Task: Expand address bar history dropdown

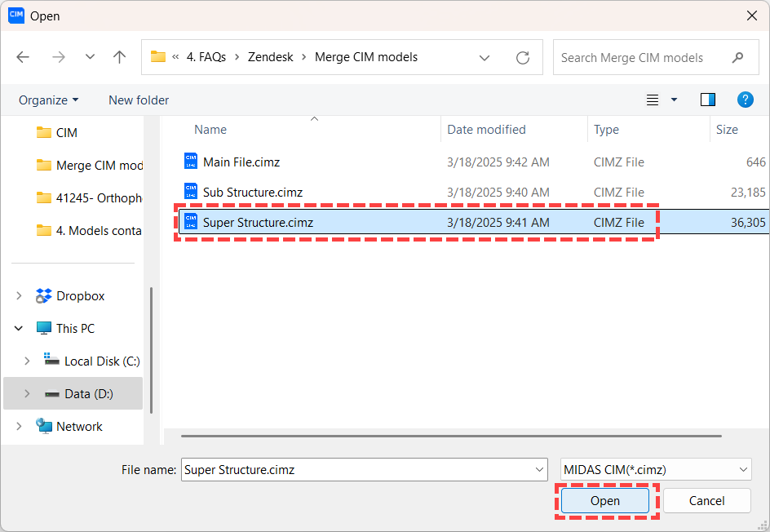Action: (x=485, y=58)
